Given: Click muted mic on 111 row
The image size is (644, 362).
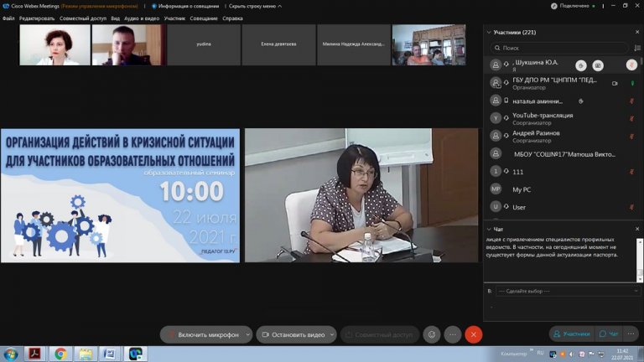Looking at the screenshot, I should pos(631,172).
